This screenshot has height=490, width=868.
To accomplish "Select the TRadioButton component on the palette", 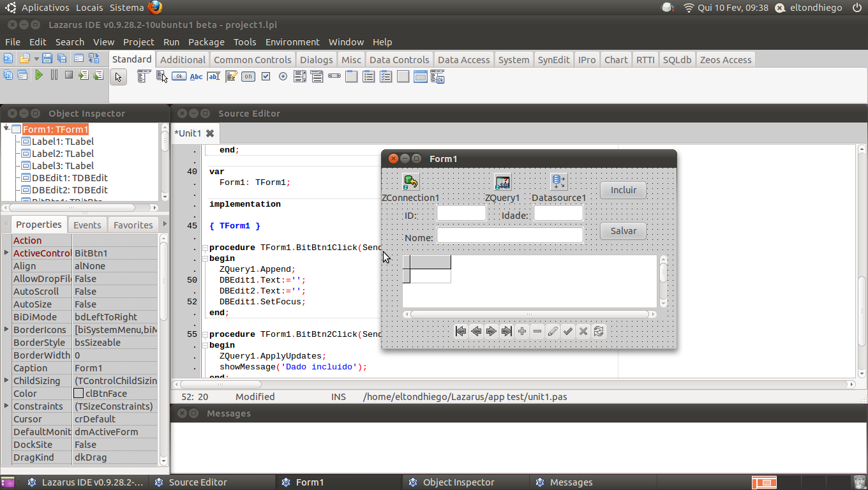I will coord(282,77).
